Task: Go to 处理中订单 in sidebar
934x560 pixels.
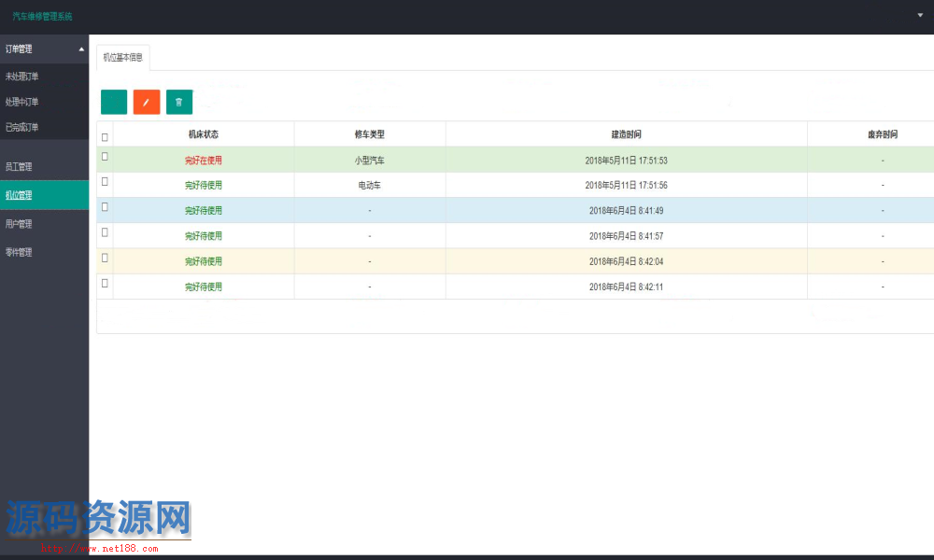Action: pos(22,102)
